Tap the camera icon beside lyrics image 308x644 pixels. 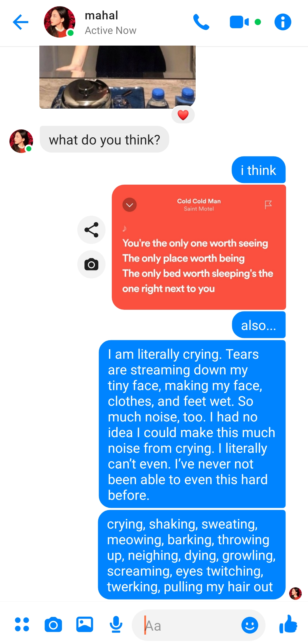(91, 264)
